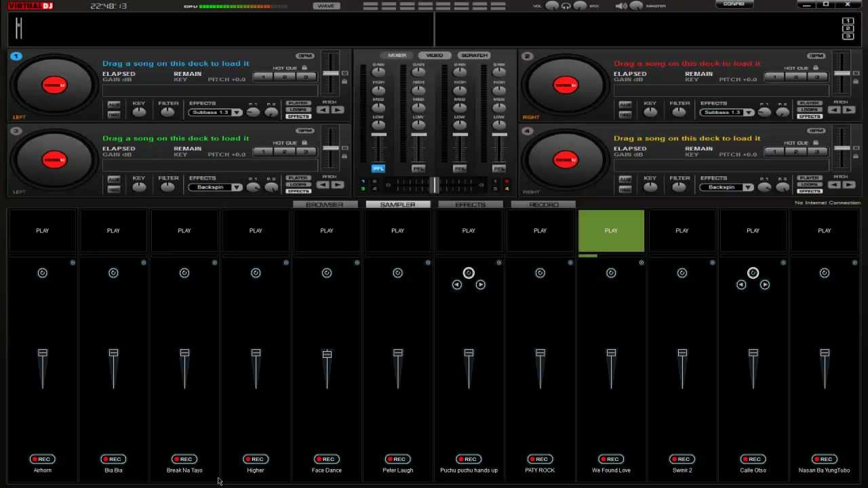Click deck 1 pitch bend left arrow
The width and height of the screenshot is (868, 488).
[x=323, y=110]
